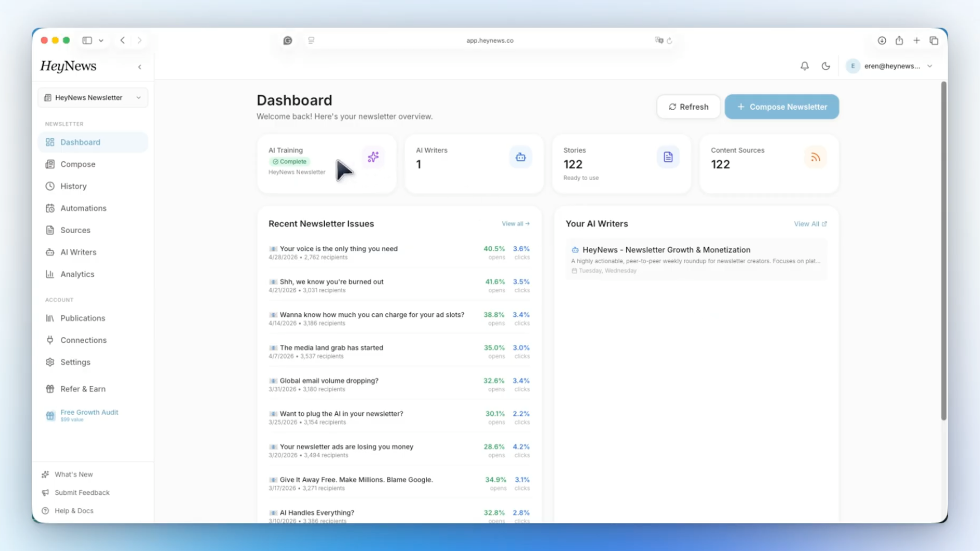Open 'Global email volume dropping?' issue
Viewport: 980px width, 551px height.
pos(399,384)
